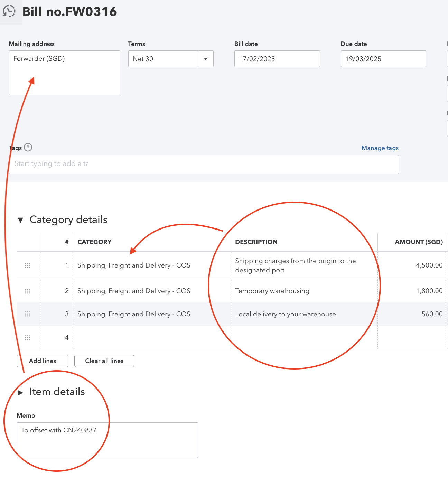This screenshot has height=477, width=448.
Task: Click the Add lines button
Action: click(x=42, y=361)
